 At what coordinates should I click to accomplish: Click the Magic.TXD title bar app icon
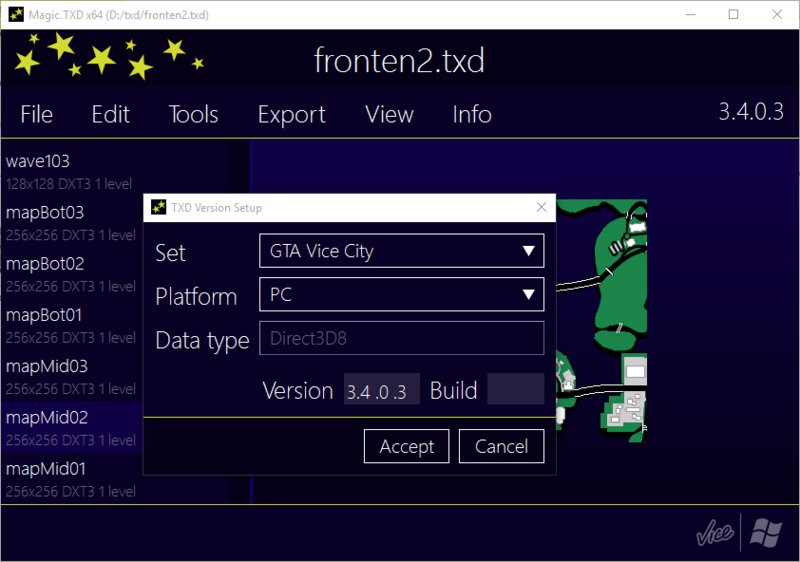(16, 14)
